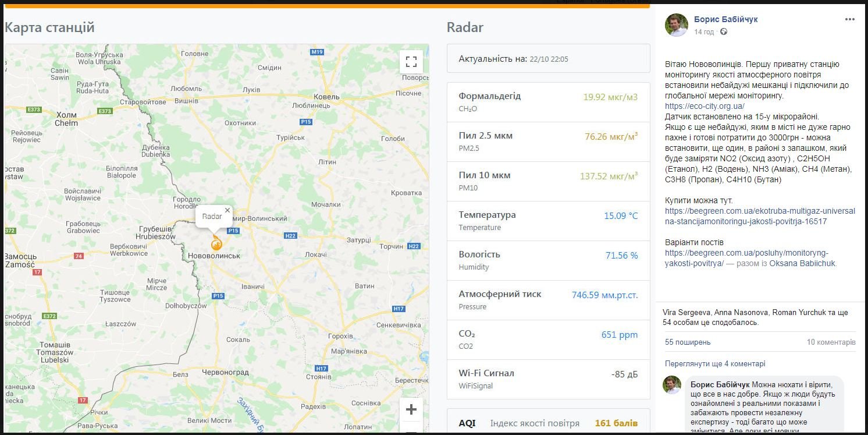Click the AQI air quality index row

(547, 423)
